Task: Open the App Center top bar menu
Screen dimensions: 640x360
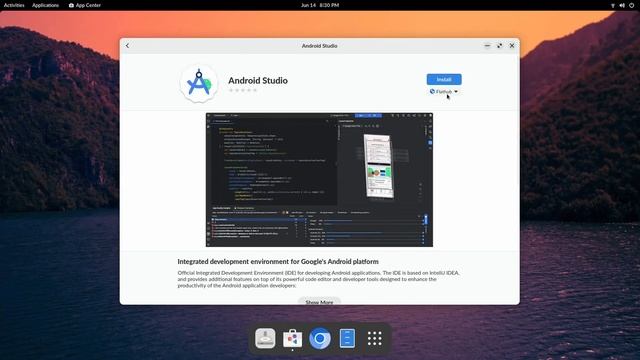Action: click(x=84, y=5)
